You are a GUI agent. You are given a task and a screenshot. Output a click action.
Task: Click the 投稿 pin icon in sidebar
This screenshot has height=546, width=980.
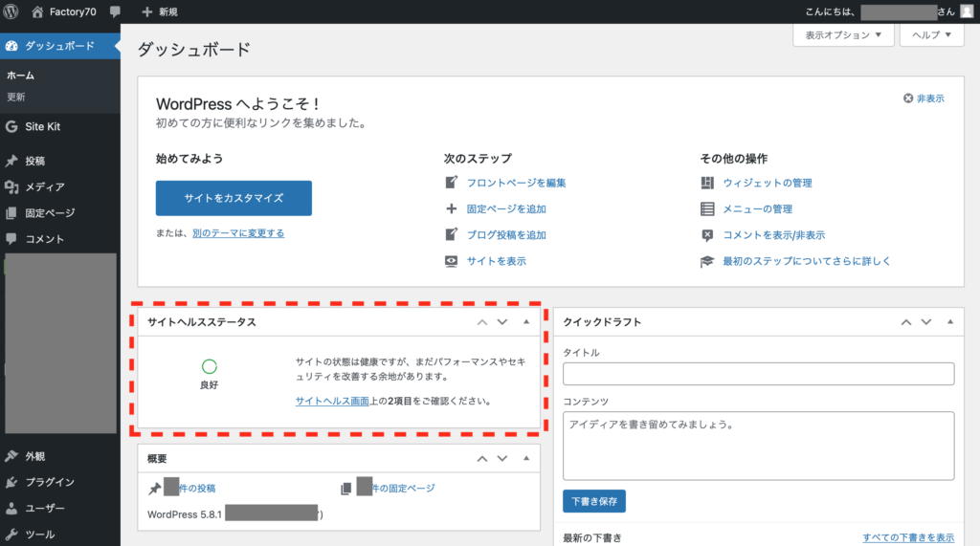[x=11, y=161]
